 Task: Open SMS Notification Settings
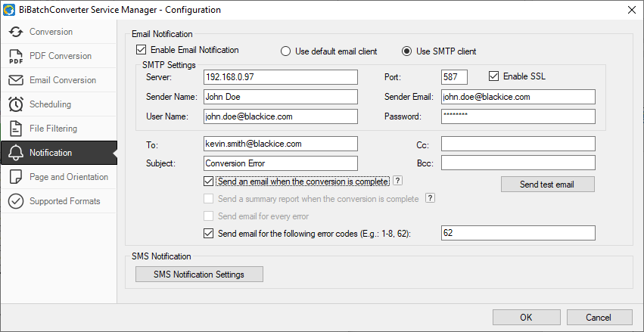click(199, 274)
